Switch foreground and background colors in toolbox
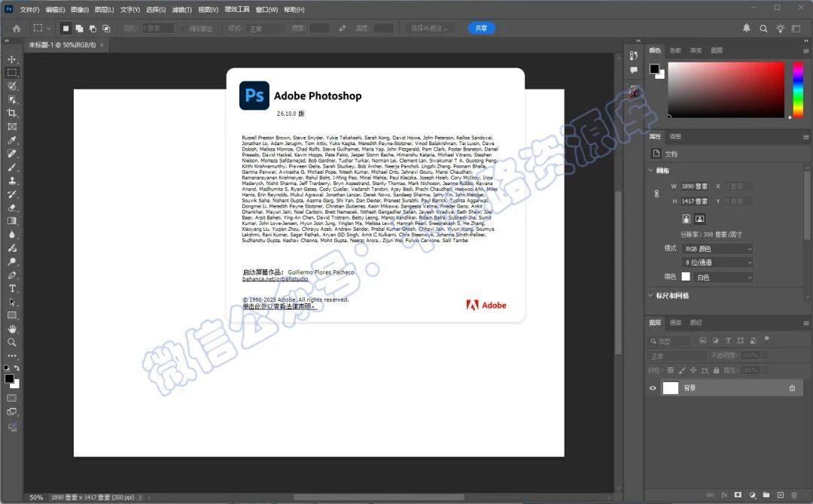The width and height of the screenshot is (813, 504). coord(17,368)
